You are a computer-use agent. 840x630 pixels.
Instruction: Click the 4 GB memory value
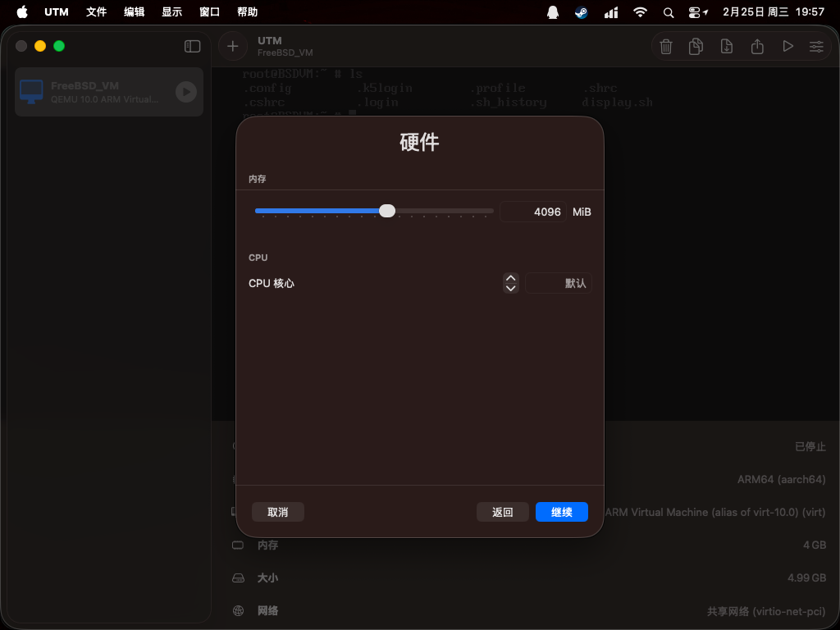click(x=815, y=545)
